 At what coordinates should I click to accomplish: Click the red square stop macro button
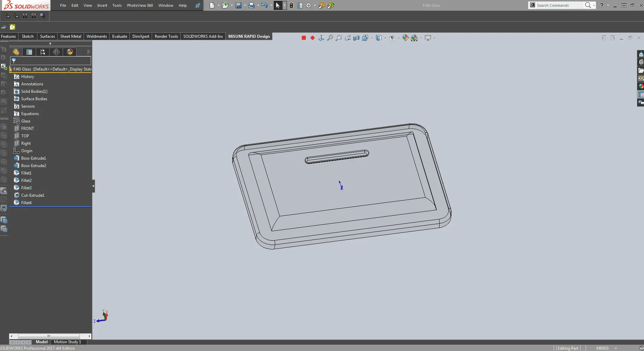tap(304, 38)
